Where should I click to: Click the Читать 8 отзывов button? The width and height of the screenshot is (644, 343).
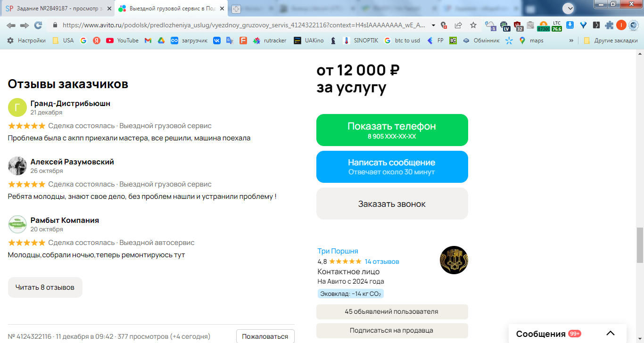point(45,287)
